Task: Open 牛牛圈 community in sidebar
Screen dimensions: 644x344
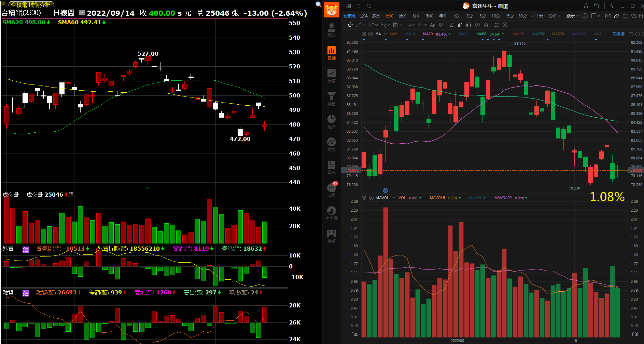Action: coord(332,213)
